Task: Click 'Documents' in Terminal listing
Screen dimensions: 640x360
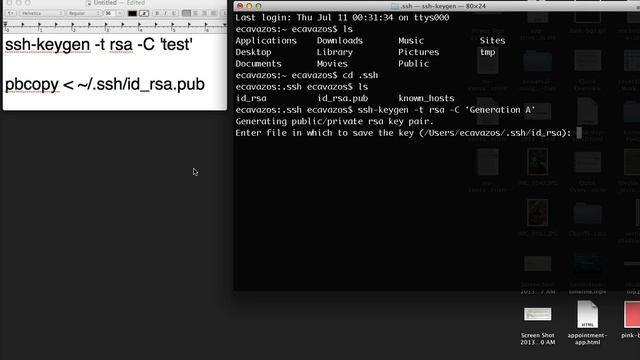Action: pyautogui.click(x=258, y=64)
